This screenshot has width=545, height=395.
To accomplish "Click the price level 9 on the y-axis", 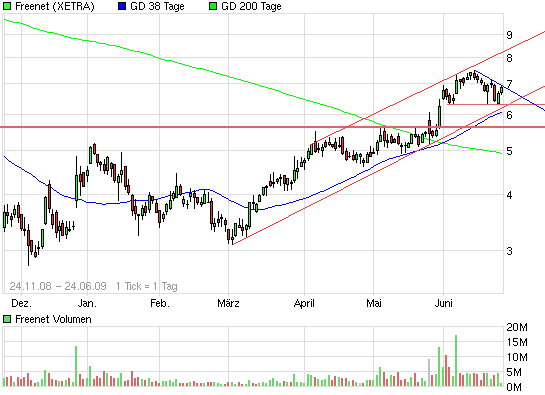I will [509, 35].
